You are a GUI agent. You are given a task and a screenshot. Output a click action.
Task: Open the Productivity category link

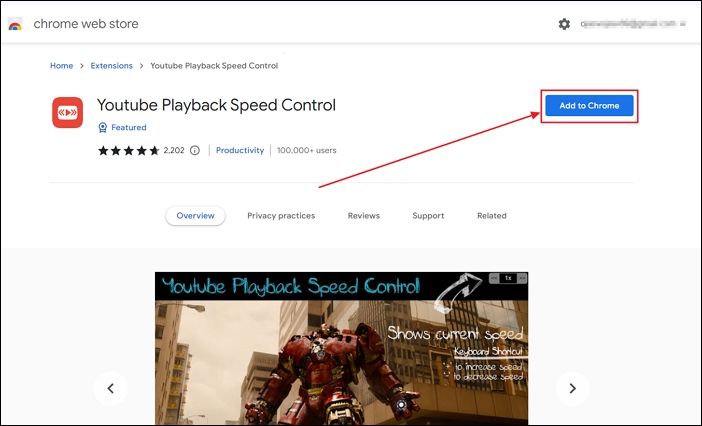(240, 151)
